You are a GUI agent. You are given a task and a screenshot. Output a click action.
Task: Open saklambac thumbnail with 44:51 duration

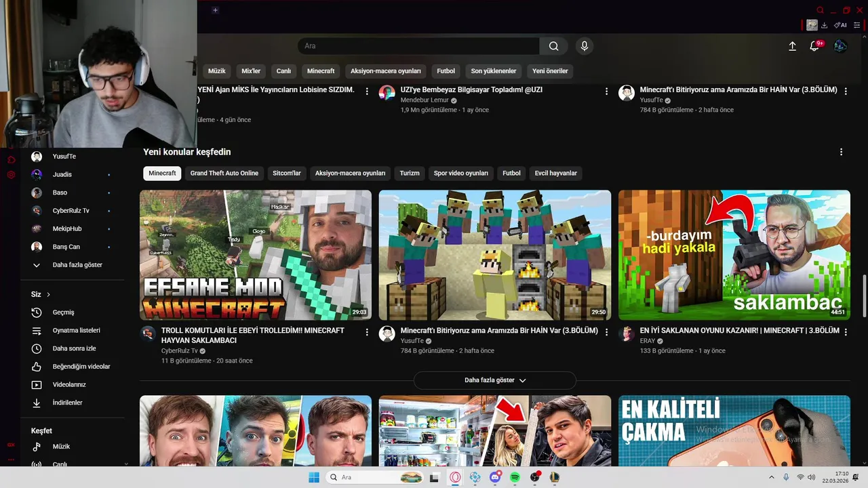pyautogui.click(x=734, y=255)
